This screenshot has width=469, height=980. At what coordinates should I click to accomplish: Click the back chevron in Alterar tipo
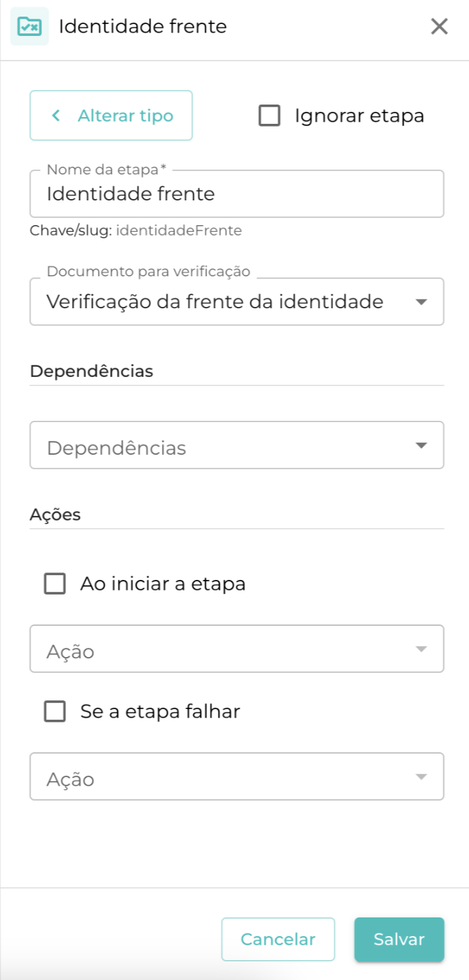tap(57, 116)
